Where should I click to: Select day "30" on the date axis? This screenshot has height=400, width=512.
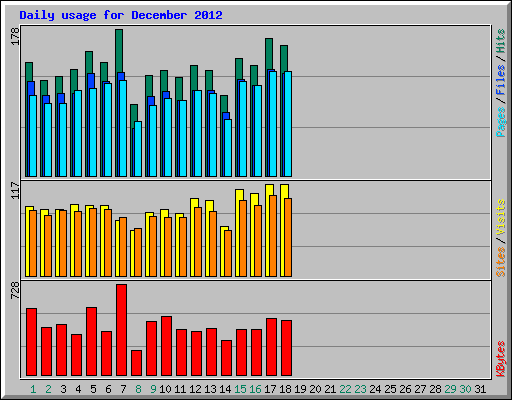click(465, 389)
